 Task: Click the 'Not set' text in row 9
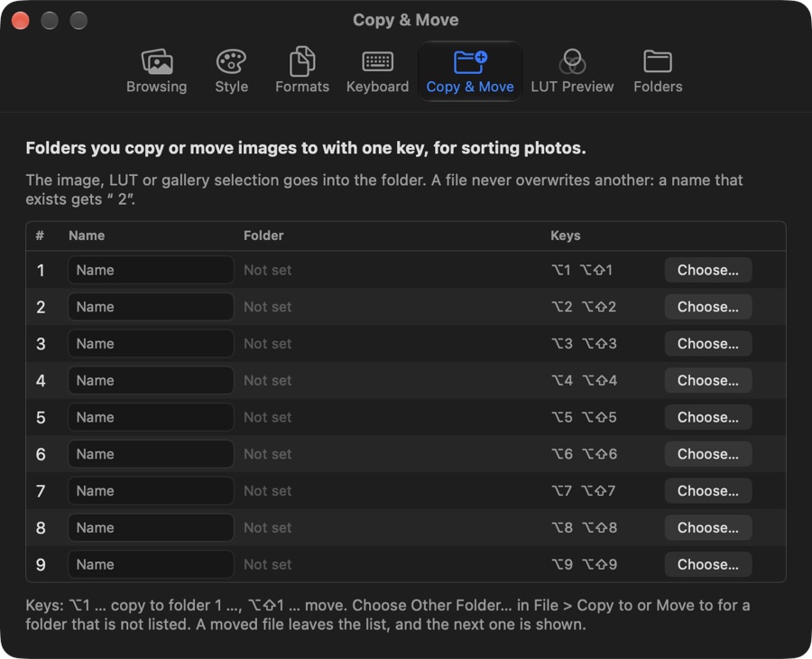tap(268, 564)
